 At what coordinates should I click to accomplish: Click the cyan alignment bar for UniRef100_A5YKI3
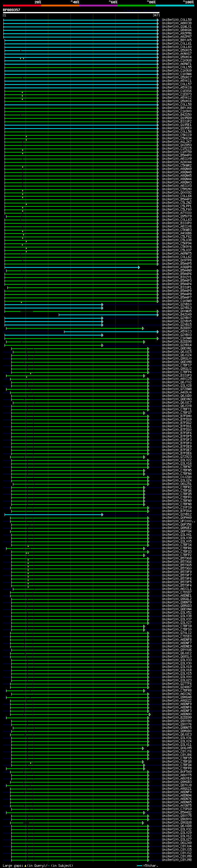[x=111, y=332]
